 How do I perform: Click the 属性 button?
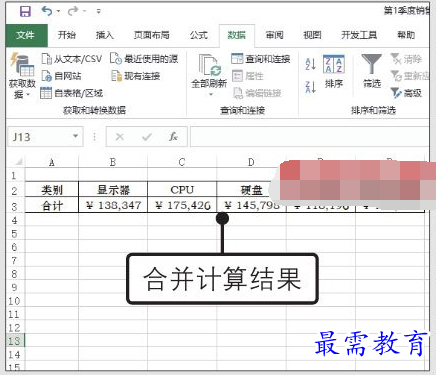tap(247, 76)
